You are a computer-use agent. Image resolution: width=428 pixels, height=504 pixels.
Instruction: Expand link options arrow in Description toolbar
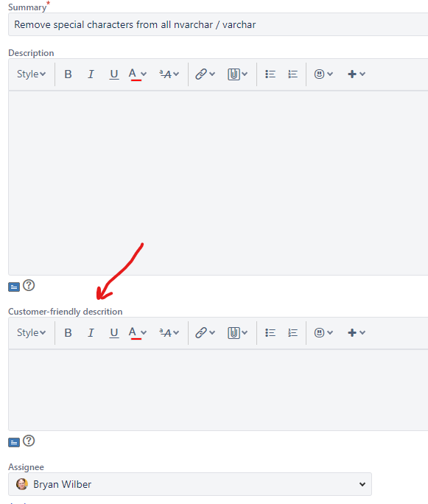point(212,74)
